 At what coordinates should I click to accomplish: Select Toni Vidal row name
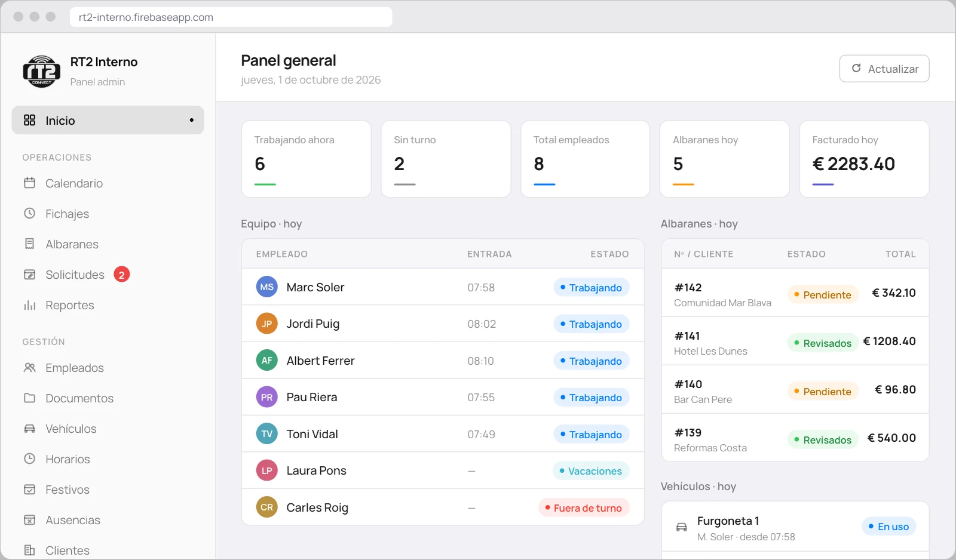click(312, 434)
